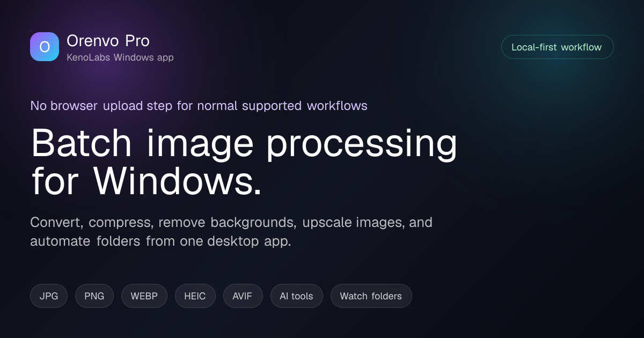Screen dimensions: 644x338
Task: Click the Orenvo Pro gradient logo icon
Action: click(x=45, y=47)
